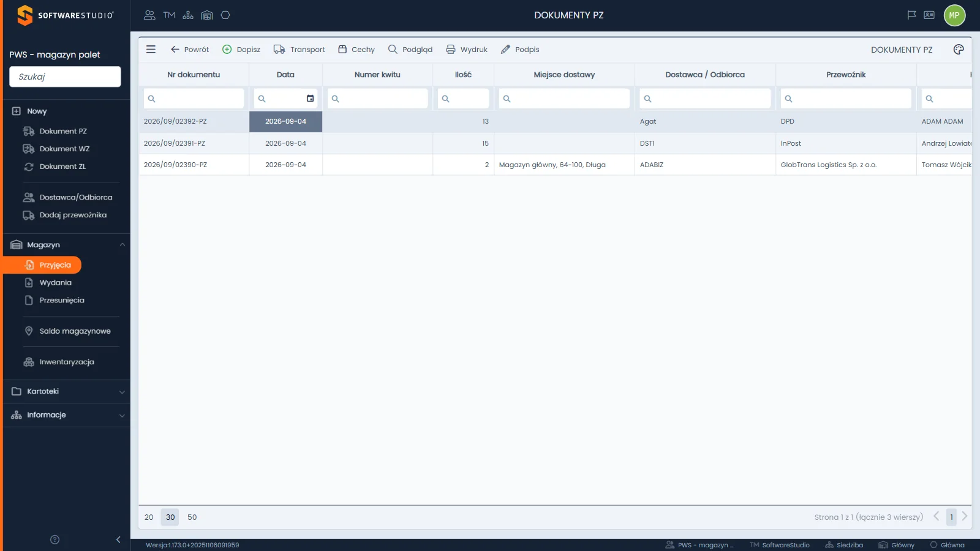Open the calendar picker in Data filter
The image size is (980, 551).
[310, 99]
